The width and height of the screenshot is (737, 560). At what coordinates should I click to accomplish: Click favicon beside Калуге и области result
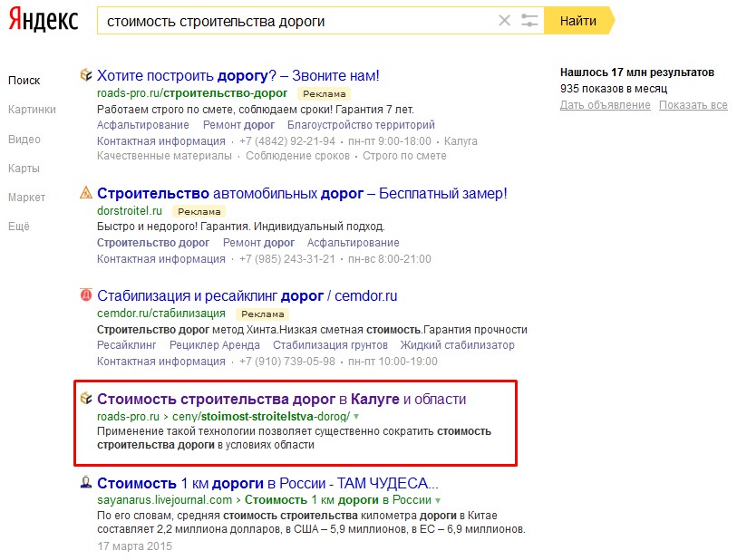click(x=85, y=398)
